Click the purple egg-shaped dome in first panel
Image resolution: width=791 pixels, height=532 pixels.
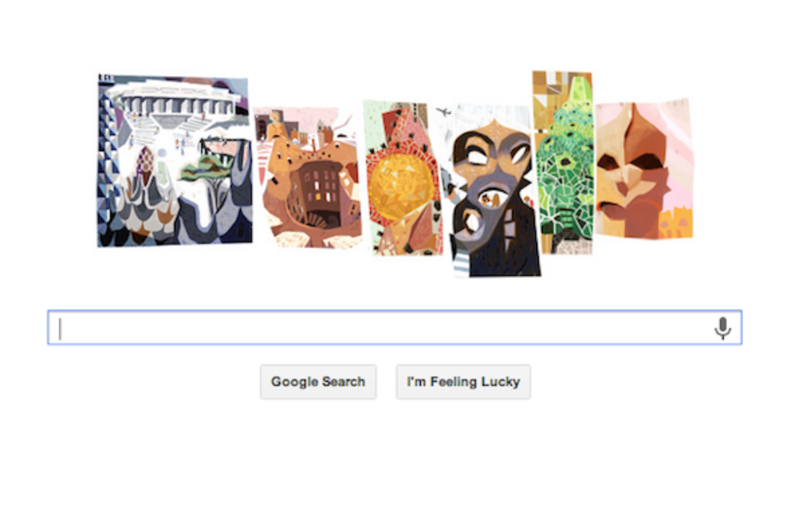(x=146, y=160)
